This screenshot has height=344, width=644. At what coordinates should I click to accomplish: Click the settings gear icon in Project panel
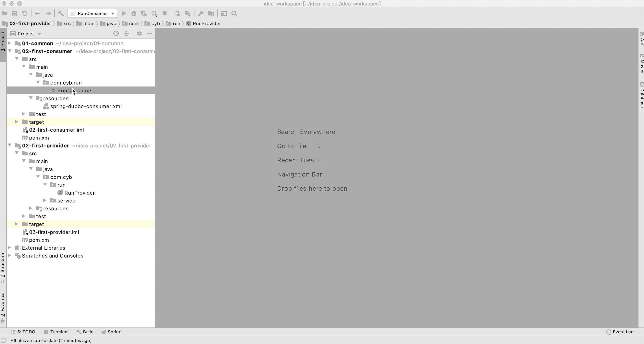139,33
